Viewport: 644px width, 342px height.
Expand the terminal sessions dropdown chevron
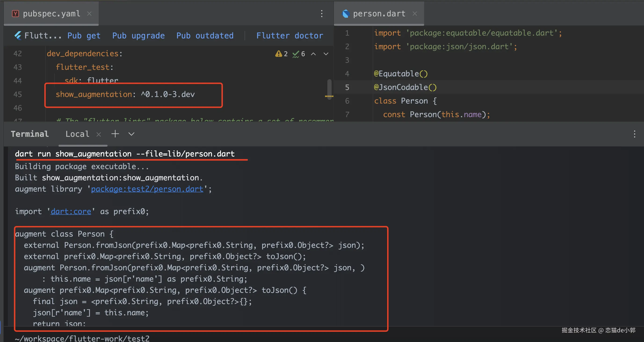click(131, 134)
